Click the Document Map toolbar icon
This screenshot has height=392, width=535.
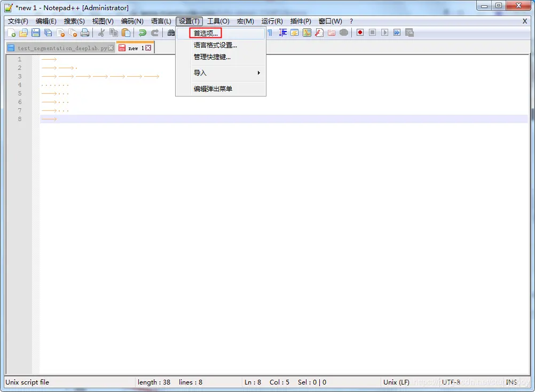click(306, 33)
